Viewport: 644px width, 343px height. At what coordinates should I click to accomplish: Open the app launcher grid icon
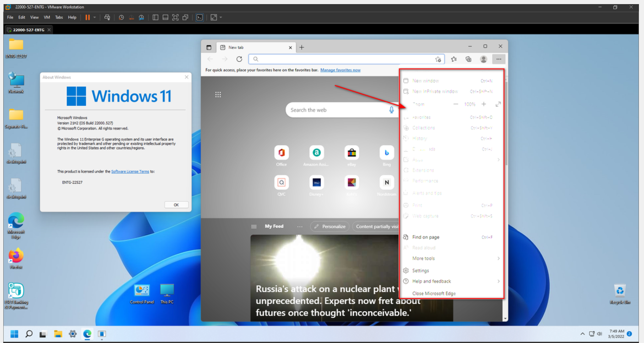(218, 95)
